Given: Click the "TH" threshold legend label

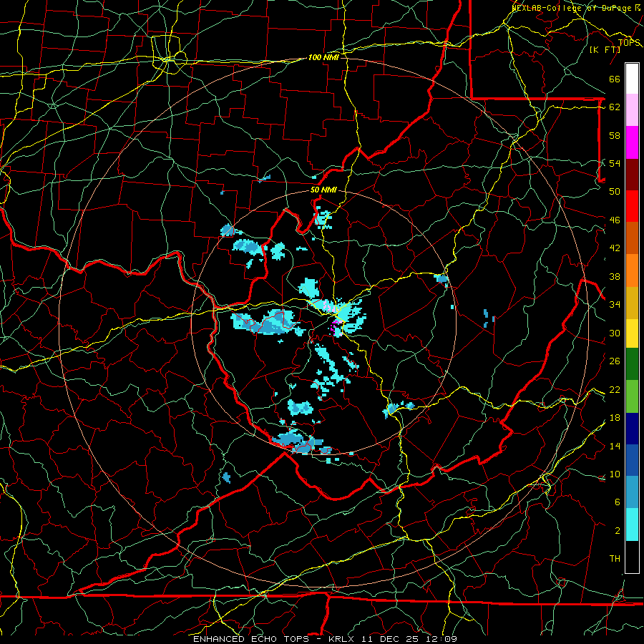Looking at the screenshot, I should pyautogui.click(x=615, y=559).
